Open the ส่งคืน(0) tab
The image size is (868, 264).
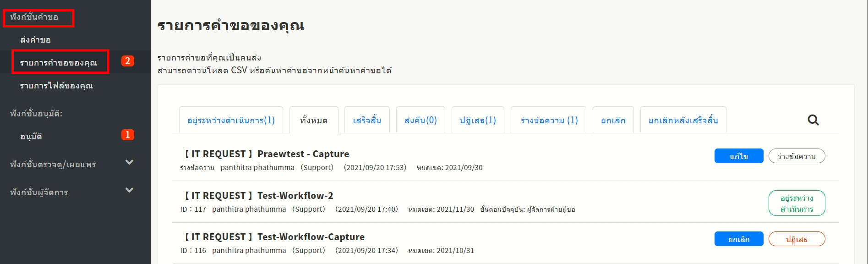420,120
